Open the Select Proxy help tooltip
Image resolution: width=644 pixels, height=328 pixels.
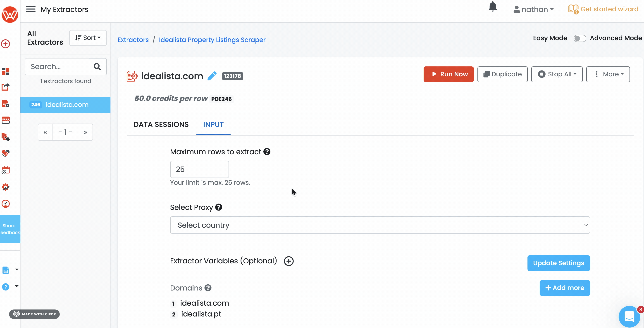pyautogui.click(x=219, y=207)
